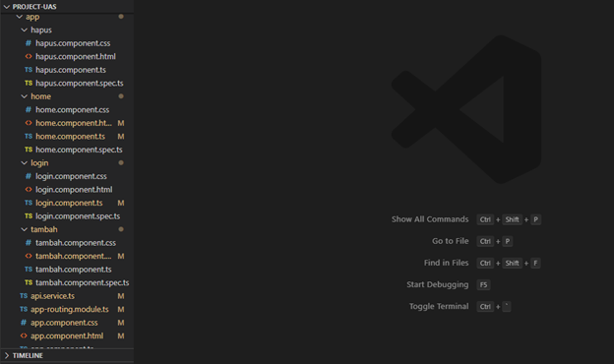Viewport: 614px width, 364px height.
Task: Click HTML icon of login.component.html
Action: [x=29, y=190]
